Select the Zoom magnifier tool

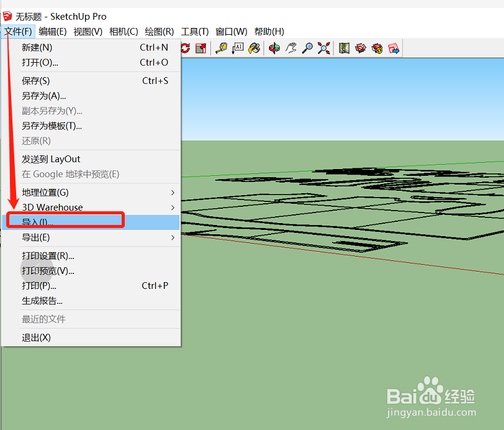[x=307, y=48]
